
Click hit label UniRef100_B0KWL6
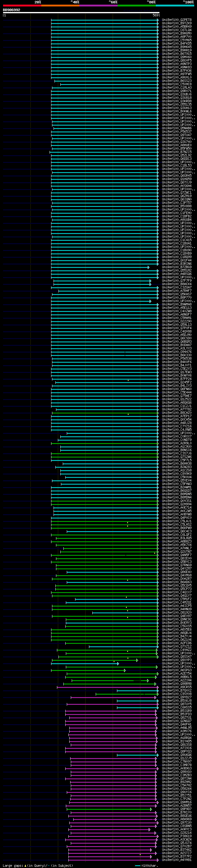[176, 111]
